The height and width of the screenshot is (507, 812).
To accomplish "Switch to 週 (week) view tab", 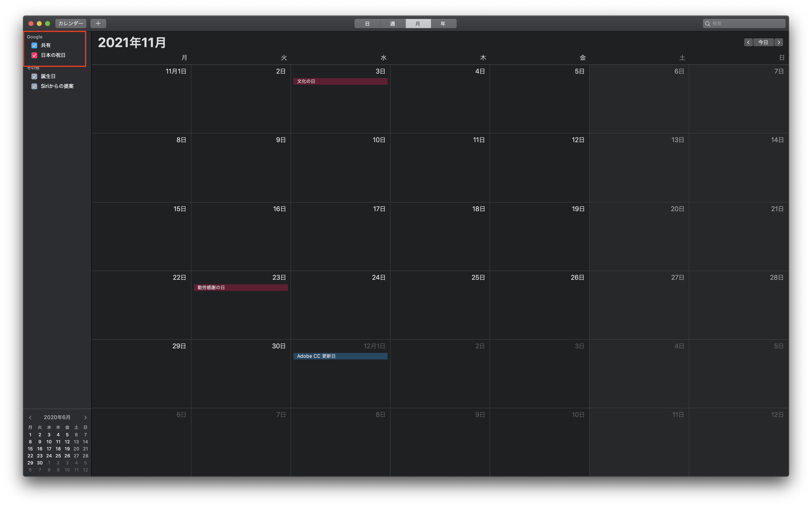I will point(393,24).
